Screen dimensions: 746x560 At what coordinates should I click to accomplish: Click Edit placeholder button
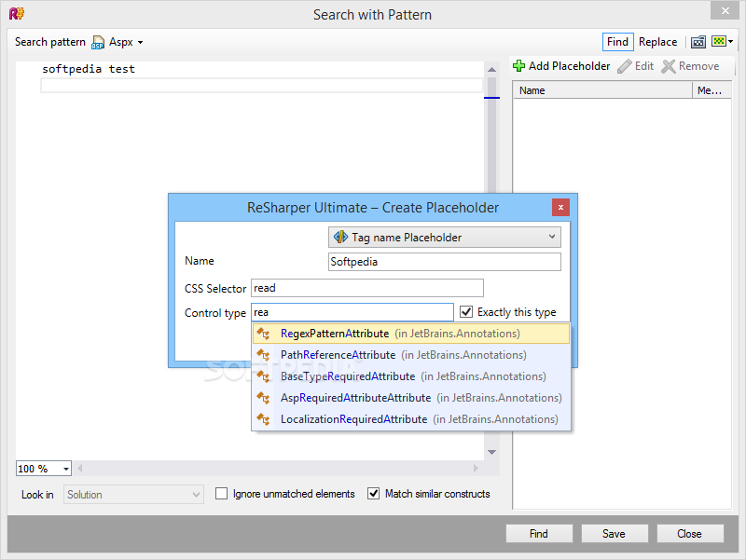(x=636, y=66)
